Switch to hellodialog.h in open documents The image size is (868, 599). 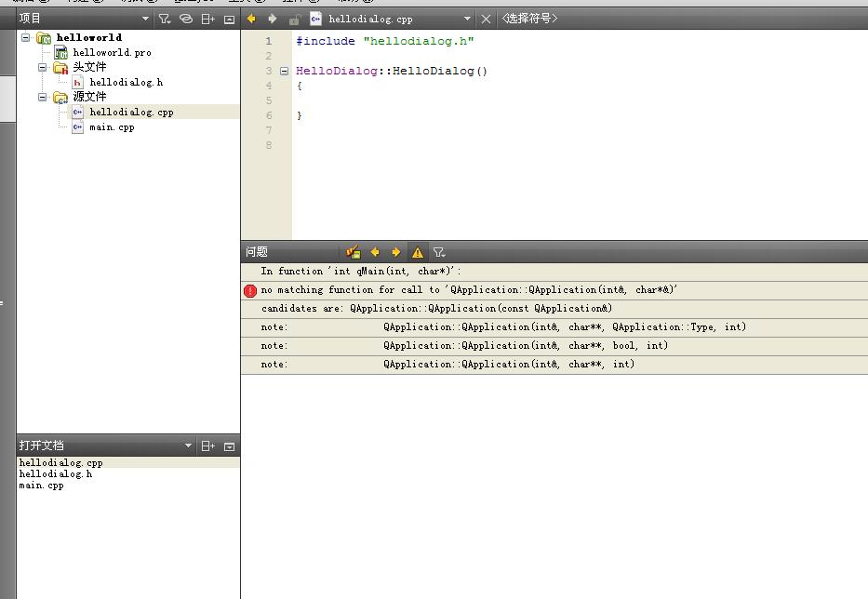[128, 473]
